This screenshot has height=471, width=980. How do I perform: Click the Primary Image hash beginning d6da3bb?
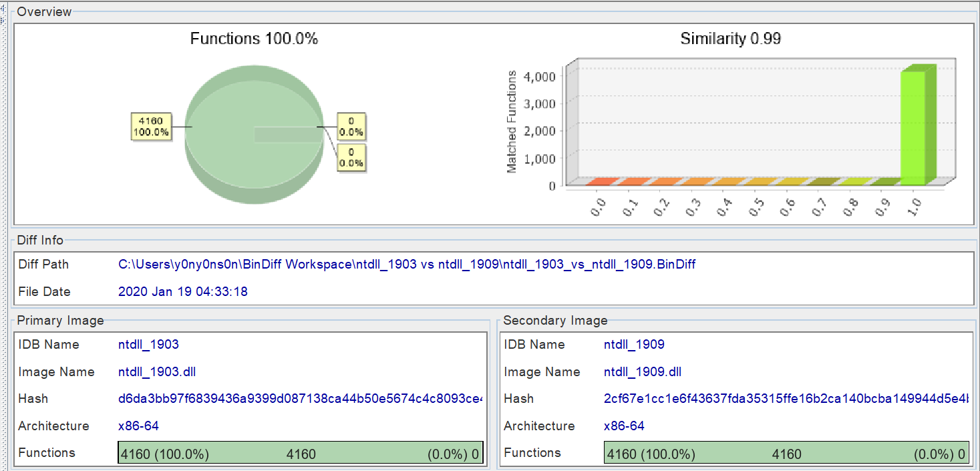(300, 399)
